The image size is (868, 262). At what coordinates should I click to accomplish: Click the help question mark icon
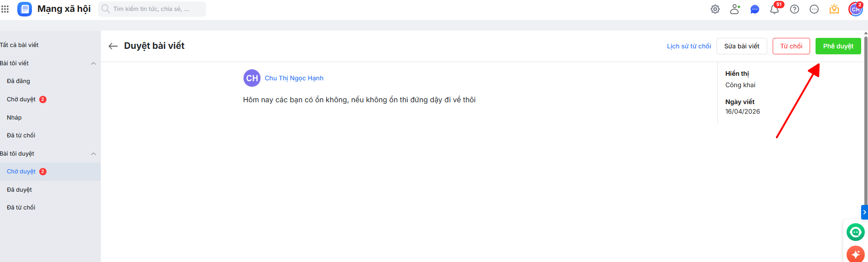point(794,9)
